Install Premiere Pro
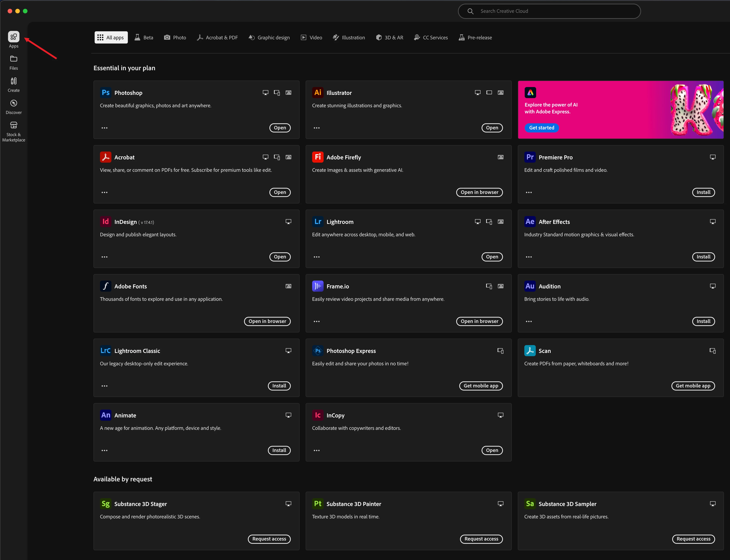The image size is (730, 560). click(x=703, y=192)
